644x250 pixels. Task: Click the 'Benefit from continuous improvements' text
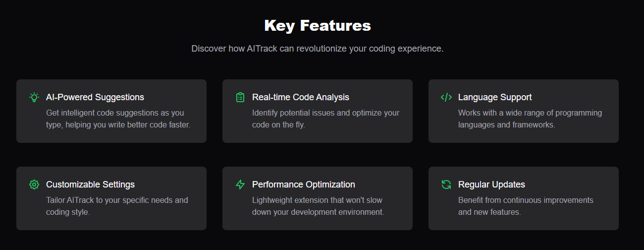coord(526,206)
